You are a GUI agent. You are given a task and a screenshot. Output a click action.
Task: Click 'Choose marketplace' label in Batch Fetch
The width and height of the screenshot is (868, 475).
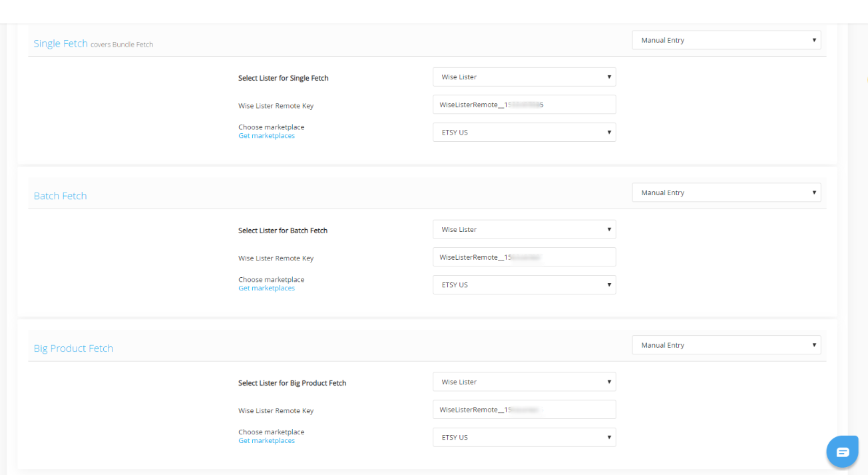tap(271, 280)
